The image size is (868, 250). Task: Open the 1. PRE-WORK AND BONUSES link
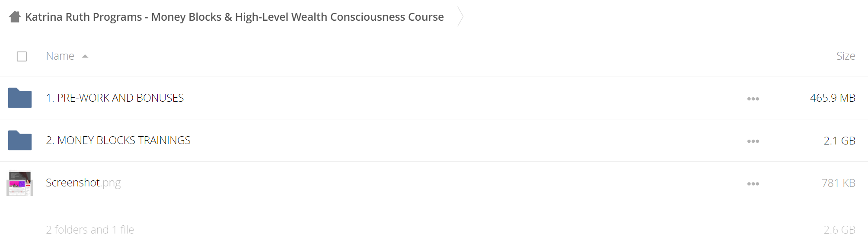pyautogui.click(x=115, y=98)
